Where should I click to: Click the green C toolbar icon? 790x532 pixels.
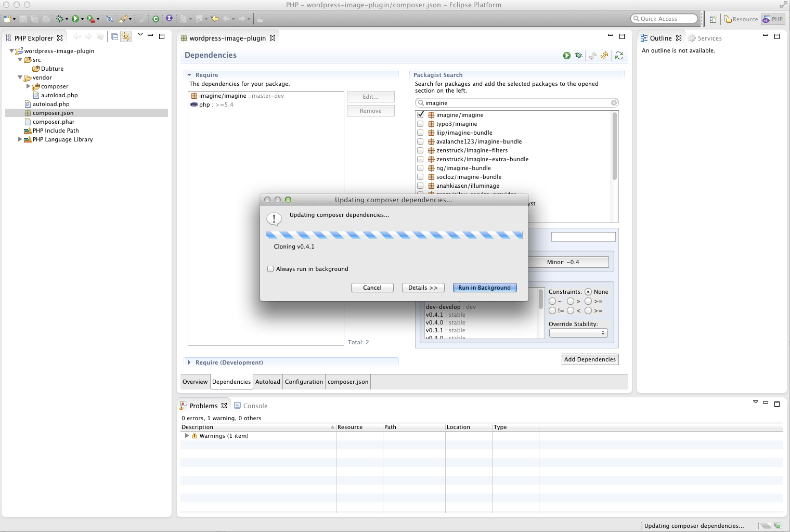(x=156, y=19)
